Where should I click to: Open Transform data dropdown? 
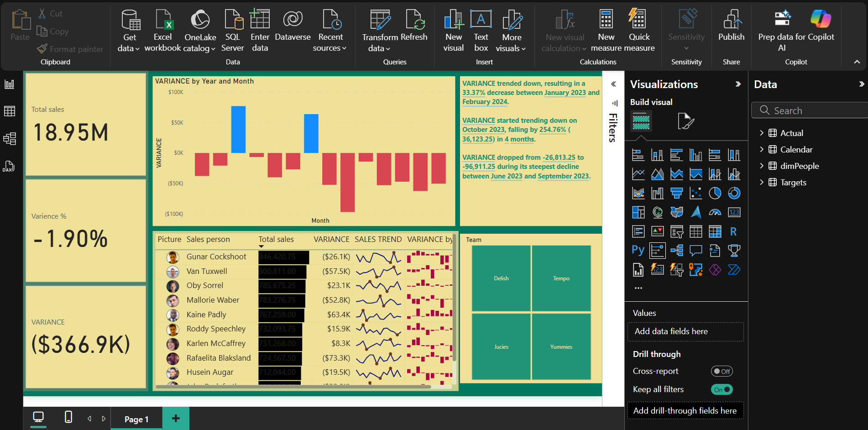[x=380, y=42]
